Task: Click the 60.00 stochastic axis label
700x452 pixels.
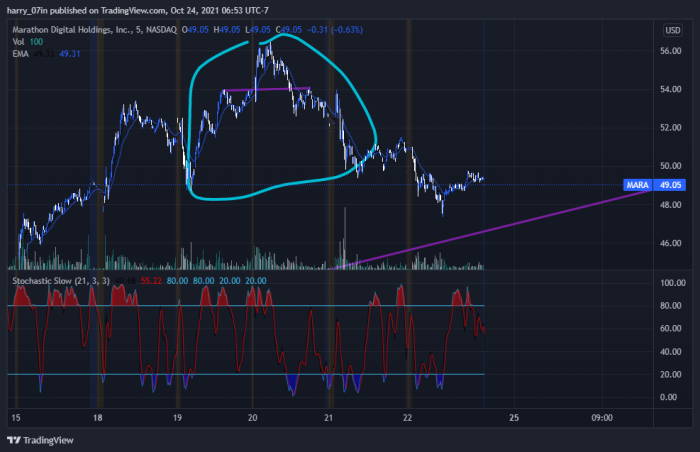Action: pos(671,328)
